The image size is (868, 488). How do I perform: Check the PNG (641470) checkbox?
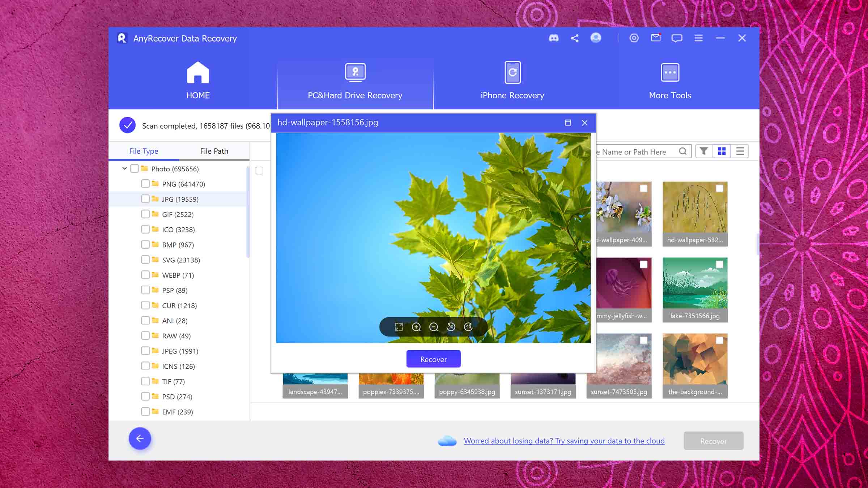coord(145,184)
